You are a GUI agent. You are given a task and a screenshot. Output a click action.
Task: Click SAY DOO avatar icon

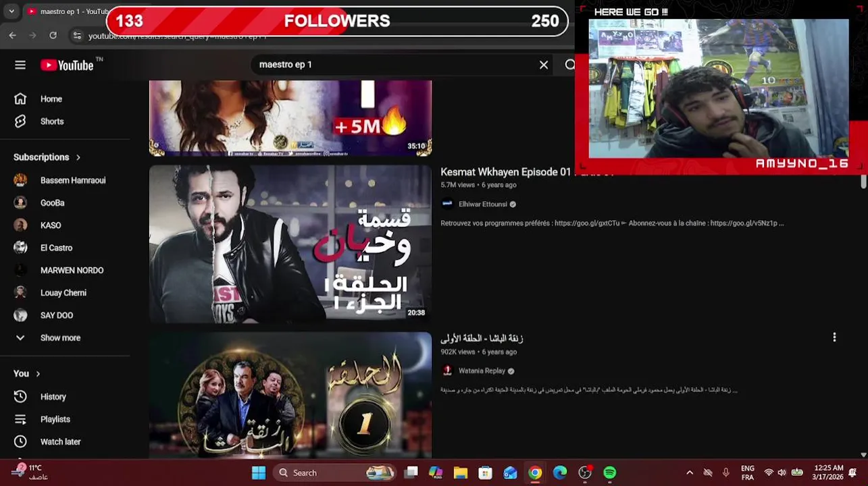coord(20,315)
